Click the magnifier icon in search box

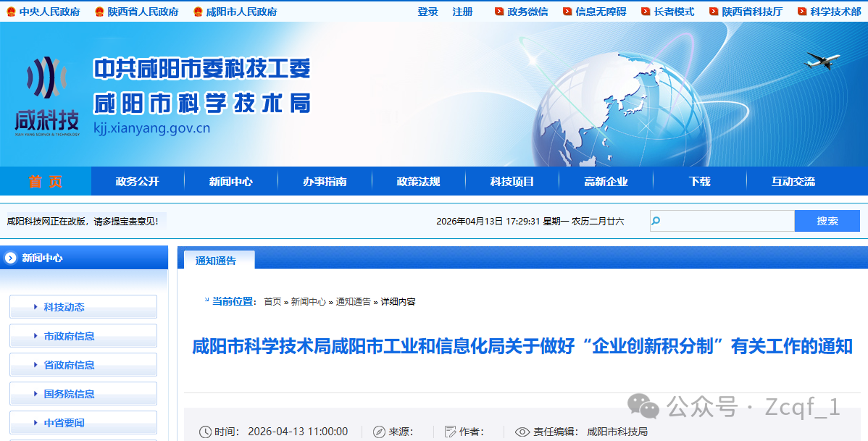click(656, 221)
